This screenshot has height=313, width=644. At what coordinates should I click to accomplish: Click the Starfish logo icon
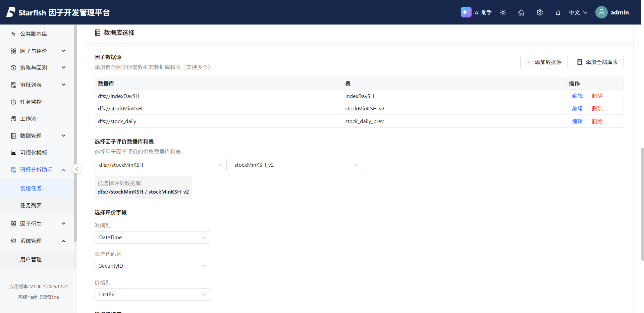[11, 12]
